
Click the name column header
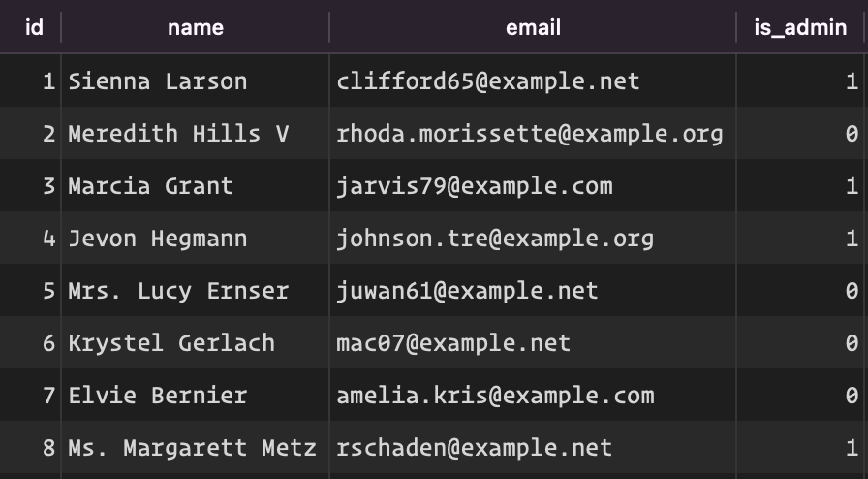click(195, 27)
